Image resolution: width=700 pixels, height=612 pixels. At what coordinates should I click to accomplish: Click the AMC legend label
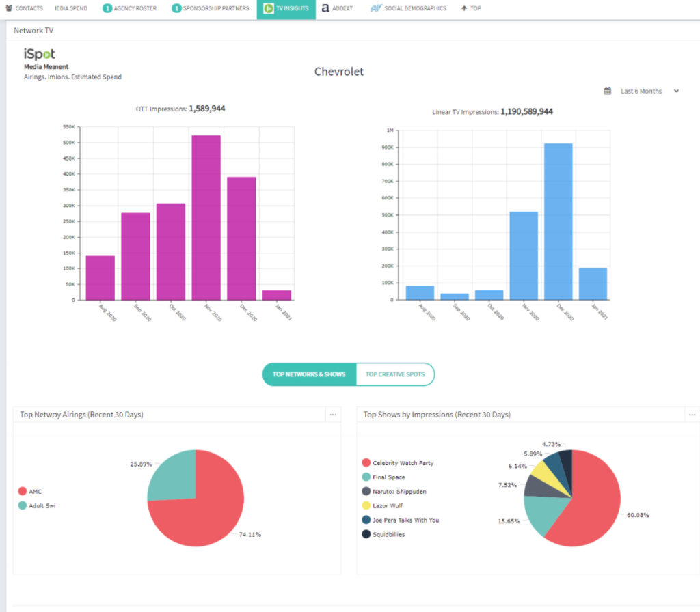coord(36,492)
